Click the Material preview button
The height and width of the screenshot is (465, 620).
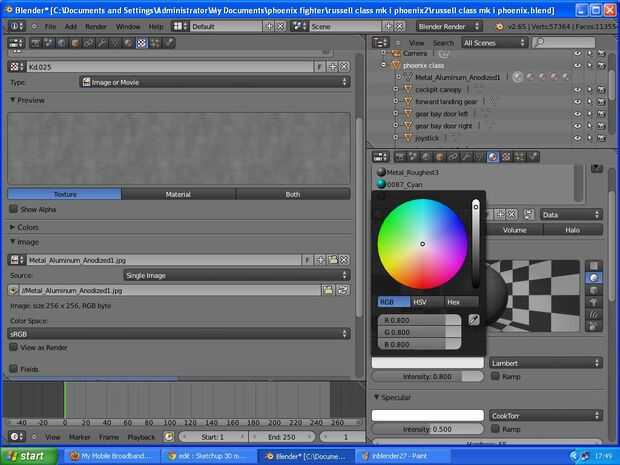point(178,194)
